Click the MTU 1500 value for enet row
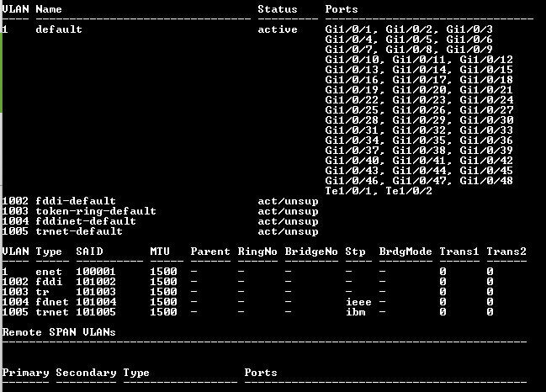The image size is (546, 392). coord(163,272)
